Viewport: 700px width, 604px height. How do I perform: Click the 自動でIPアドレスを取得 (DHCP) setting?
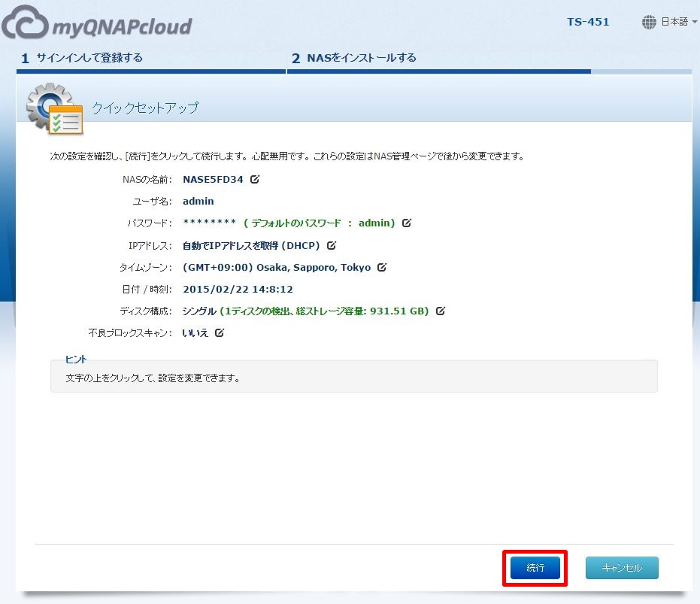pyautogui.click(x=251, y=245)
